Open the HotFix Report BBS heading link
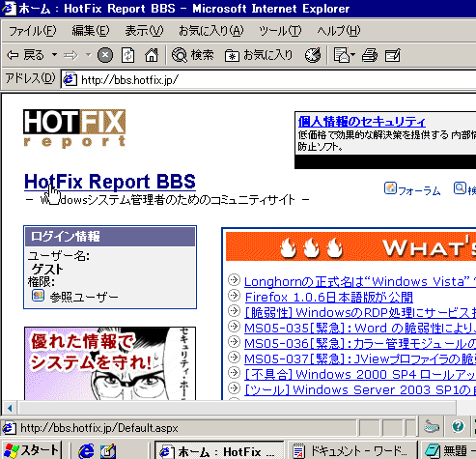 (x=110, y=182)
